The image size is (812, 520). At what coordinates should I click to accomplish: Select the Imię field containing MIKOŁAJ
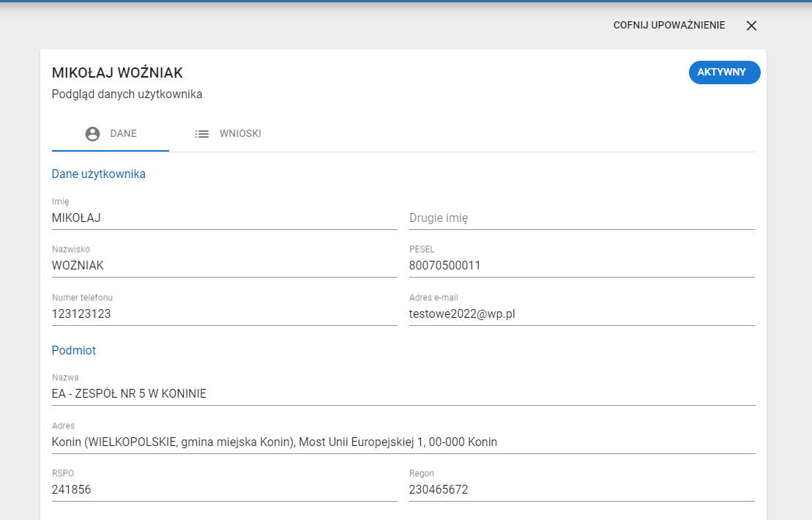[x=224, y=218]
